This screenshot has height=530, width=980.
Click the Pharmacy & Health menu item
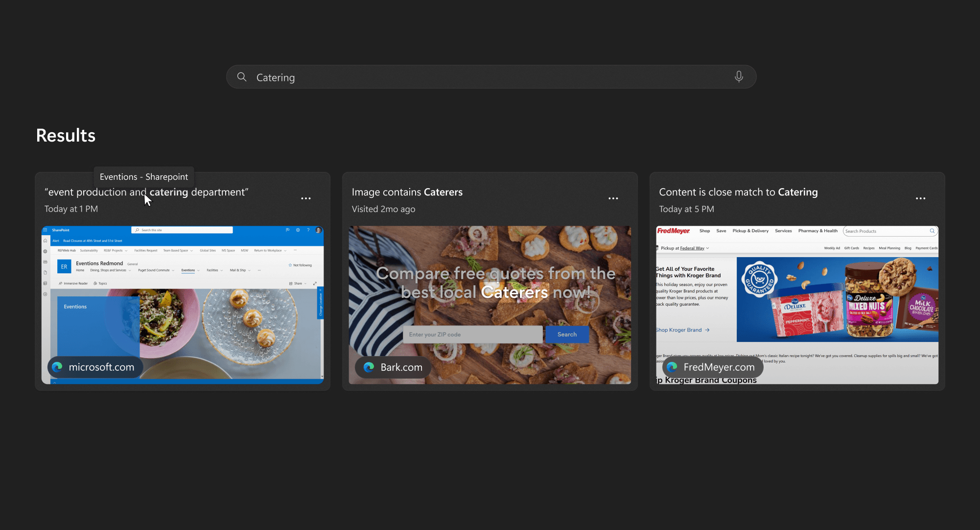[817, 231]
